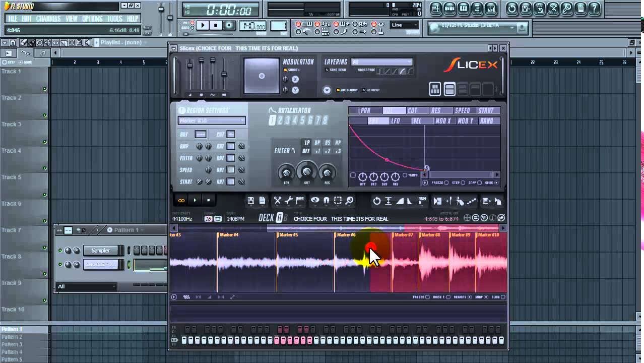This screenshot has height=363, width=644.
Task: Click the Slicex waveform view mode icon
Action: coord(186,297)
